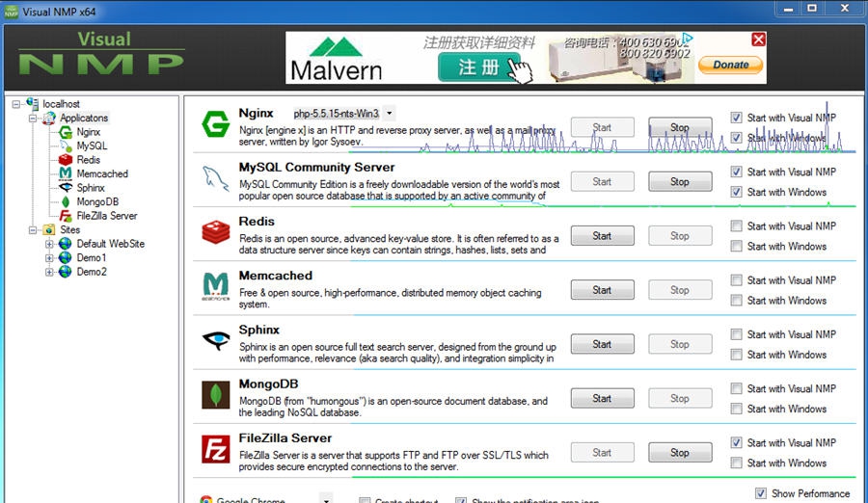Start the MongoDB database
Viewport: 868px width, 503px height.
602,398
